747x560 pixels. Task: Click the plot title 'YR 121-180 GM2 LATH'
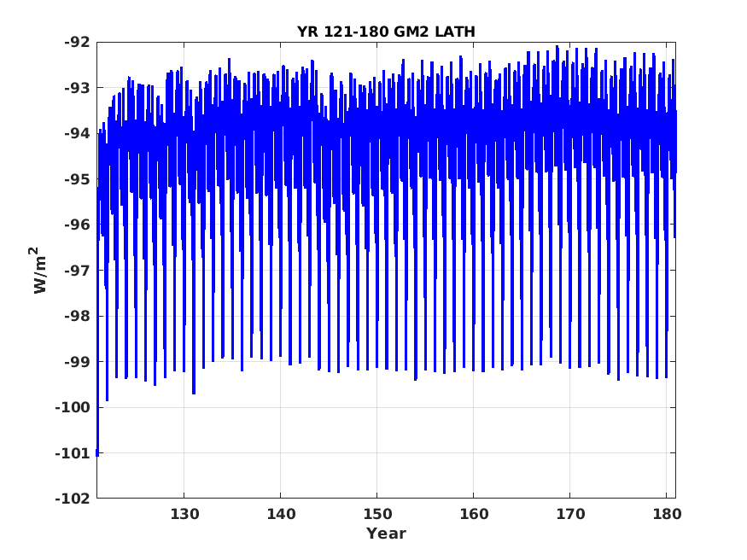click(386, 32)
